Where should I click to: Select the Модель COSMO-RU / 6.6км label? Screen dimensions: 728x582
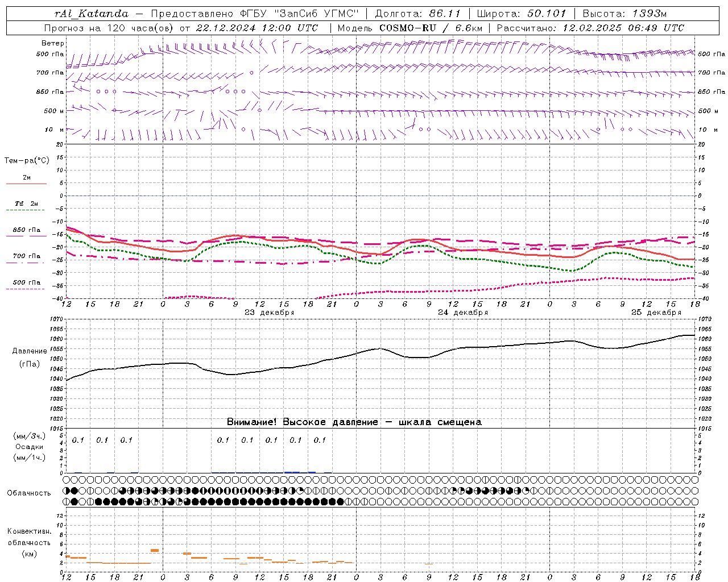(x=409, y=28)
